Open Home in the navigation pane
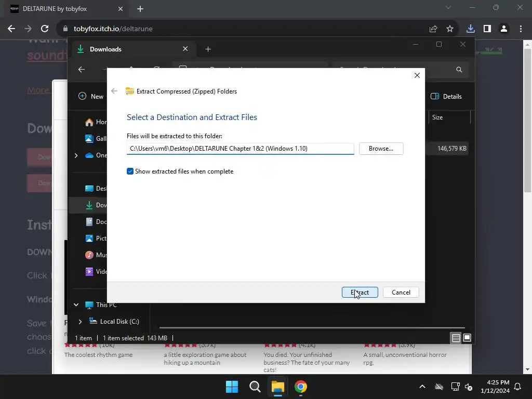 point(96,122)
